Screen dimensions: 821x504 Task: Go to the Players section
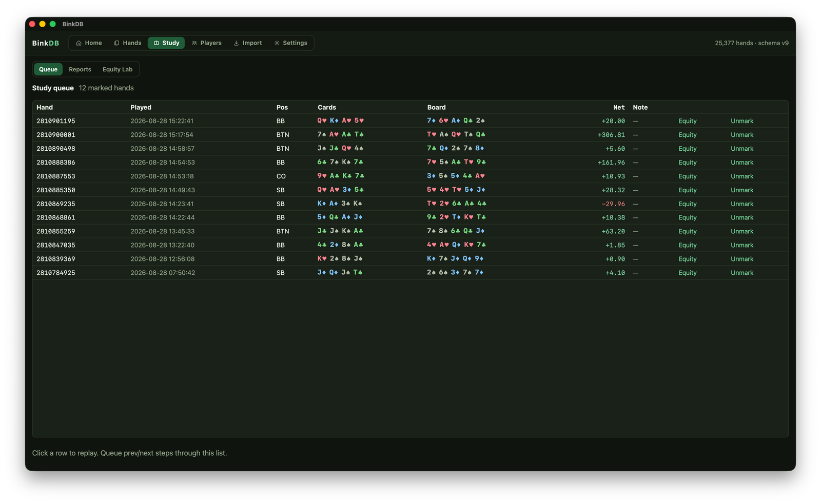click(207, 43)
